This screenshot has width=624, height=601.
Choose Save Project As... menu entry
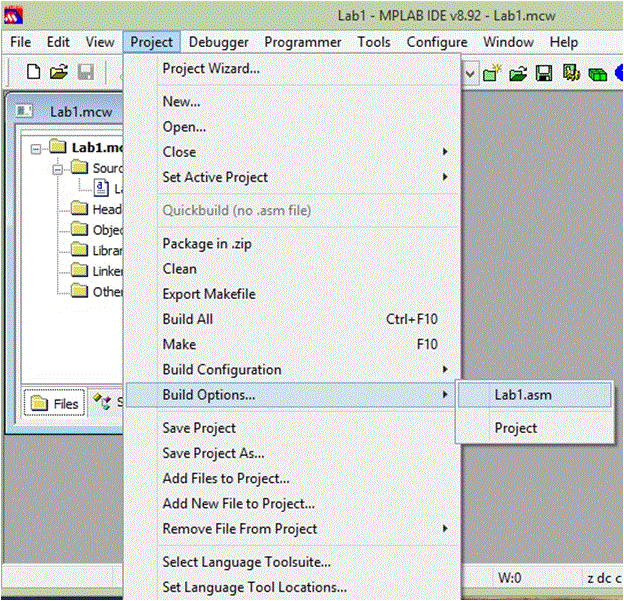293,453
